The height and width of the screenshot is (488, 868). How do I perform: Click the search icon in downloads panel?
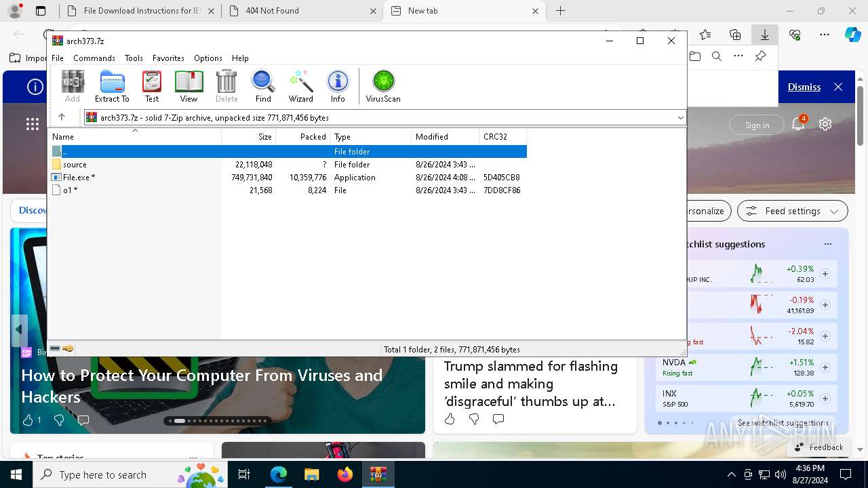tap(717, 56)
